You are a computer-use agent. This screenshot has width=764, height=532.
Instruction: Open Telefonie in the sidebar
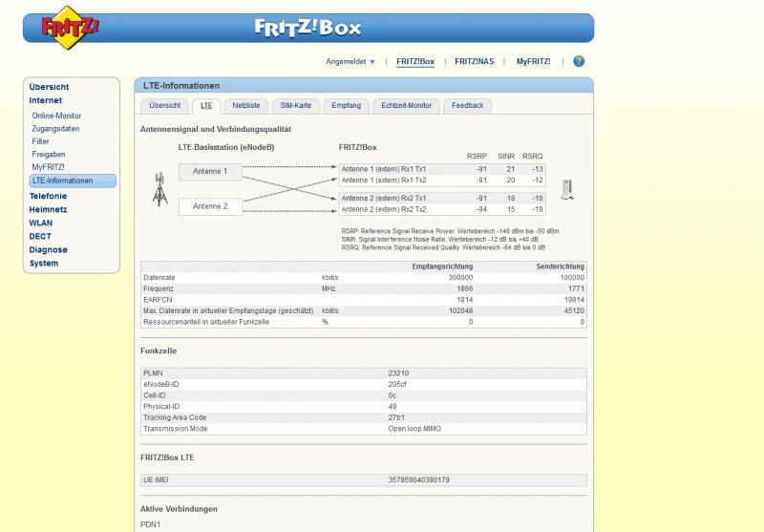tap(48, 196)
